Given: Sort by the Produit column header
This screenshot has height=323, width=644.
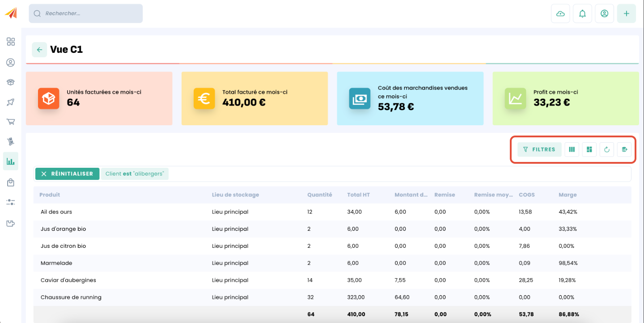Looking at the screenshot, I should pos(50,195).
